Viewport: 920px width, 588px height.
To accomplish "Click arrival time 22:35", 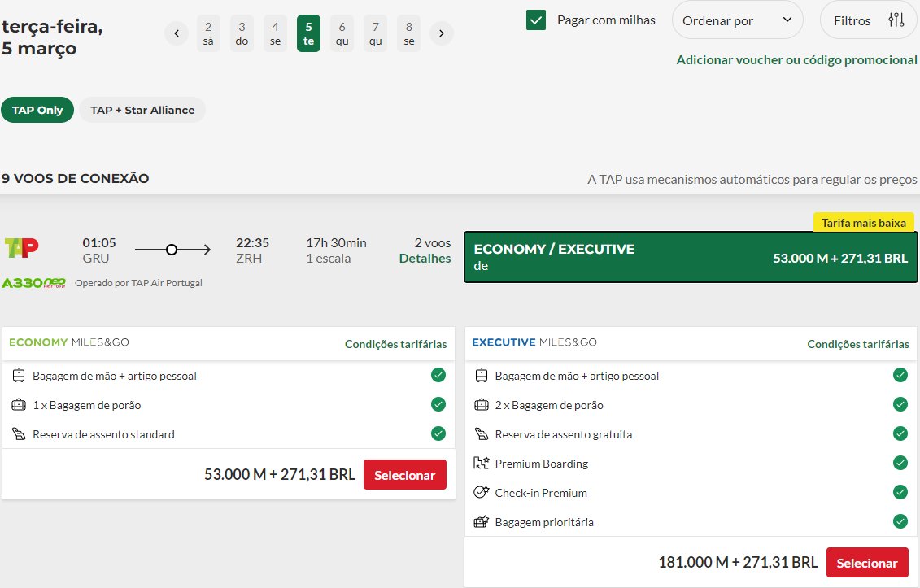I will point(252,243).
